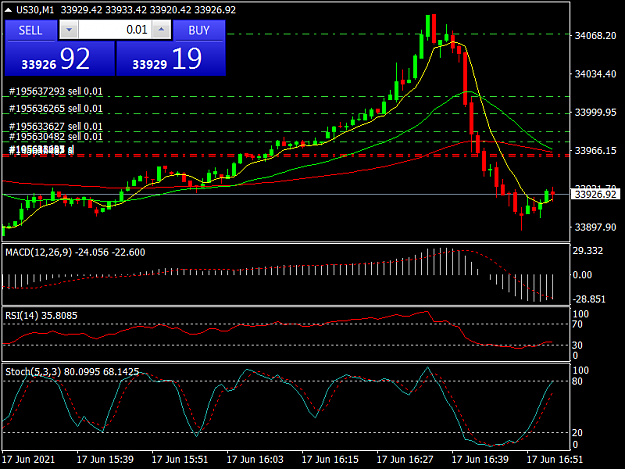The image size is (625, 469).
Task: Select order #195637293 sell 0.01 label
Action: (x=56, y=91)
